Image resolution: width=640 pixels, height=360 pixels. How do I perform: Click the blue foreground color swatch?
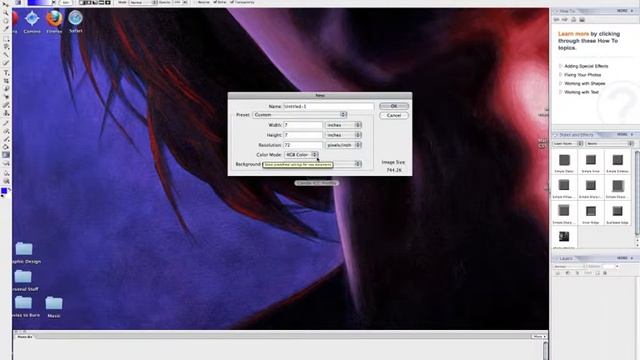coord(4,191)
